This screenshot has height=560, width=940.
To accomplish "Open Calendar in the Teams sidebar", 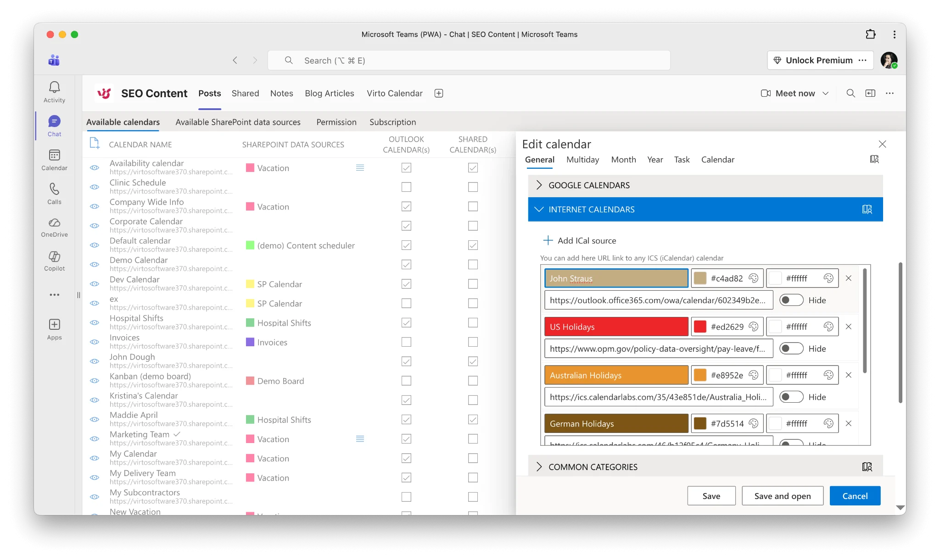I will coord(54,160).
